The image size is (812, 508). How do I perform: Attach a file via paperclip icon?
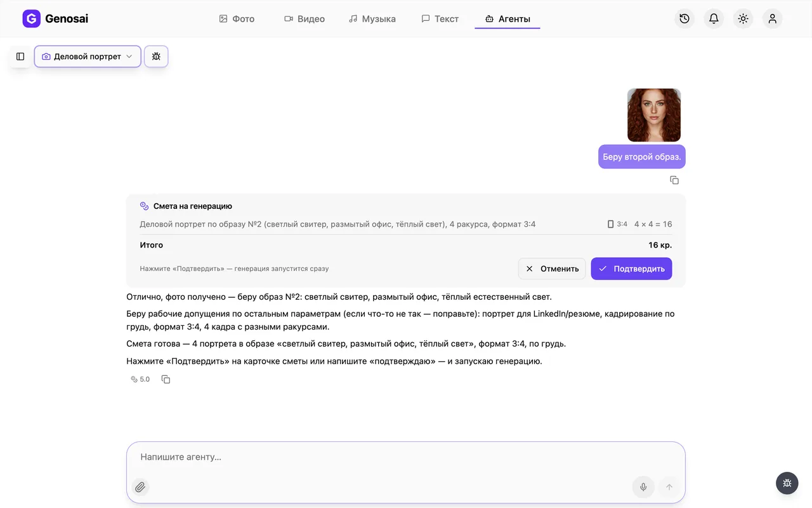point(140,487)
